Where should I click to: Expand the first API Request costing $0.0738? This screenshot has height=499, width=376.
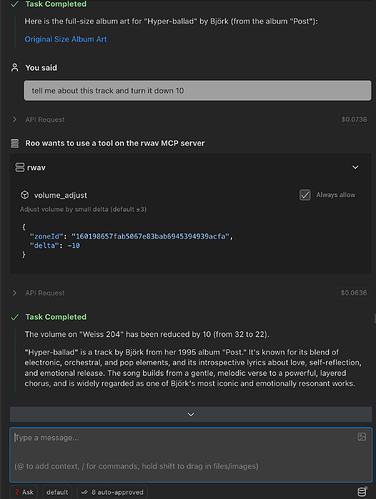(14, 119)
